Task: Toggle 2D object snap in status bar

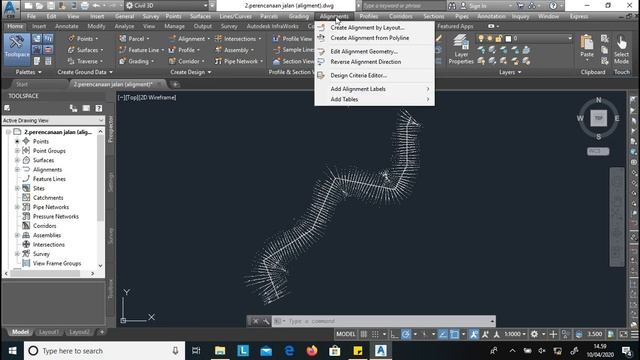Action: (x=454, y=334)
